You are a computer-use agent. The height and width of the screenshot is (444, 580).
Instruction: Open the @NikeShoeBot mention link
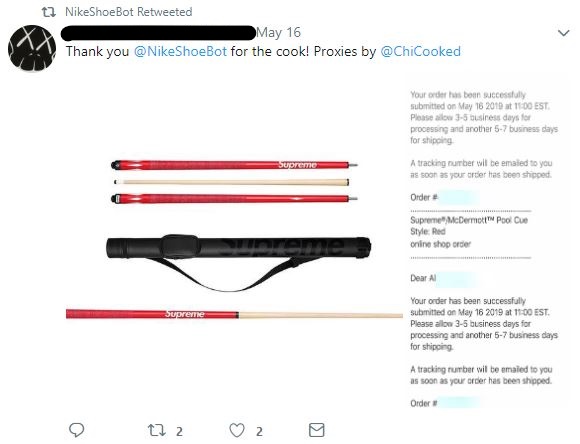pyautogui.click(x=180, y=51)
